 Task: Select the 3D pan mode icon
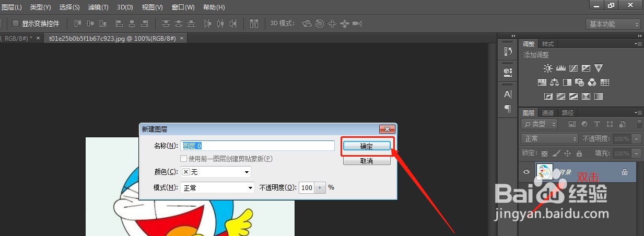(x=332, y=23)
